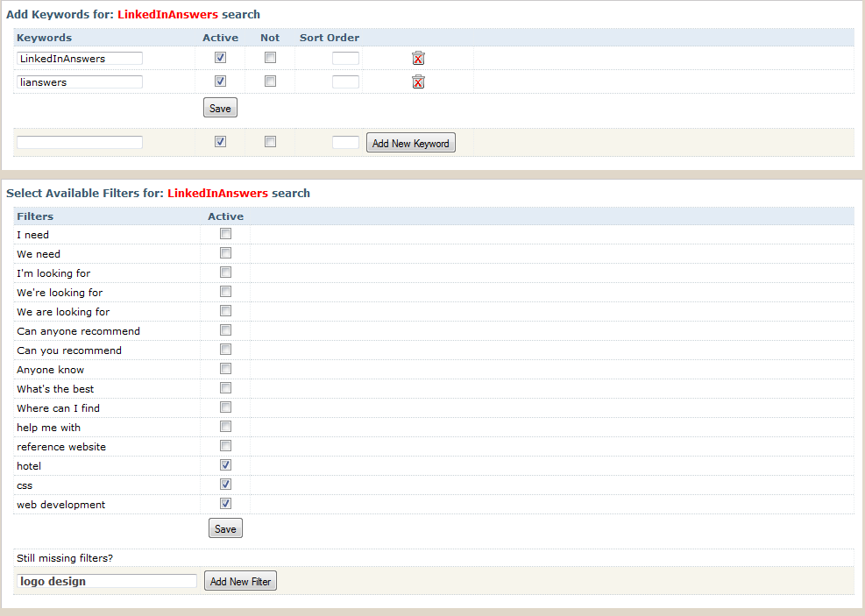Focus sort order field in new keyword row

(345, 142)
